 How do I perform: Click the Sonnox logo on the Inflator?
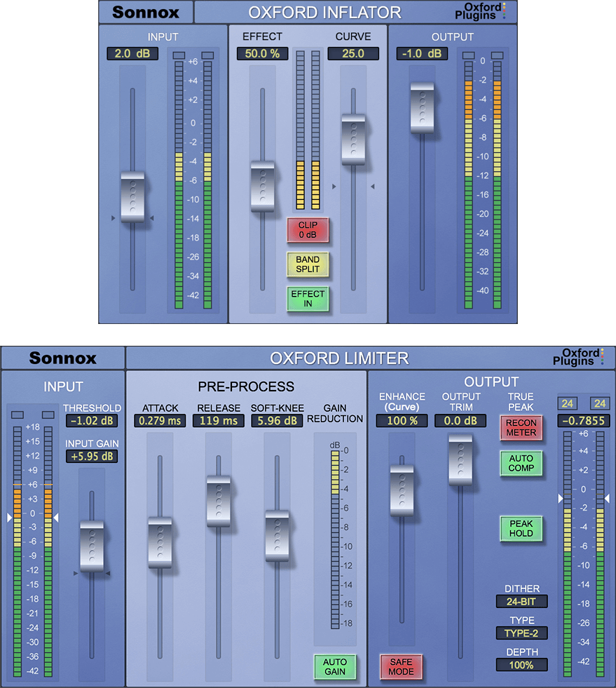tap(145, 12)
